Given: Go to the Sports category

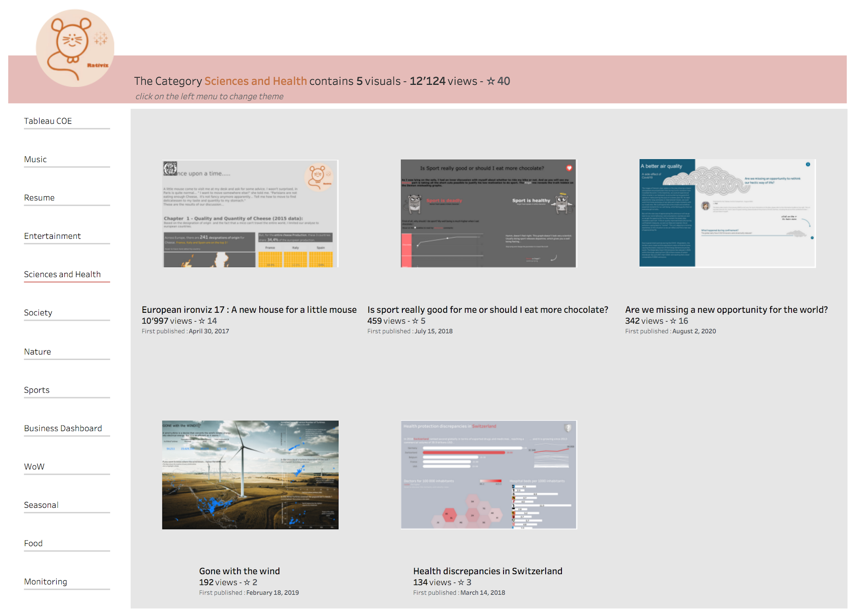Looking at the screenshot, I should click(37, 390).
